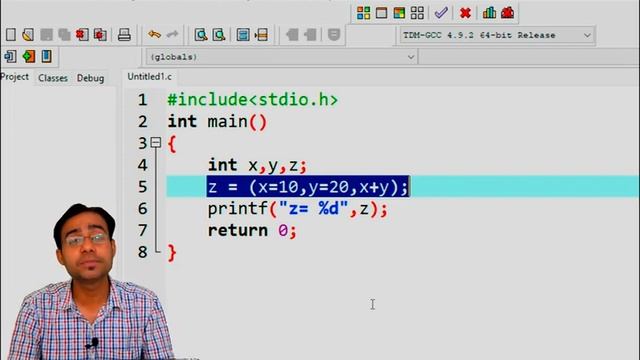Click the grayed Redo arrow icon

tap(172, 35)
